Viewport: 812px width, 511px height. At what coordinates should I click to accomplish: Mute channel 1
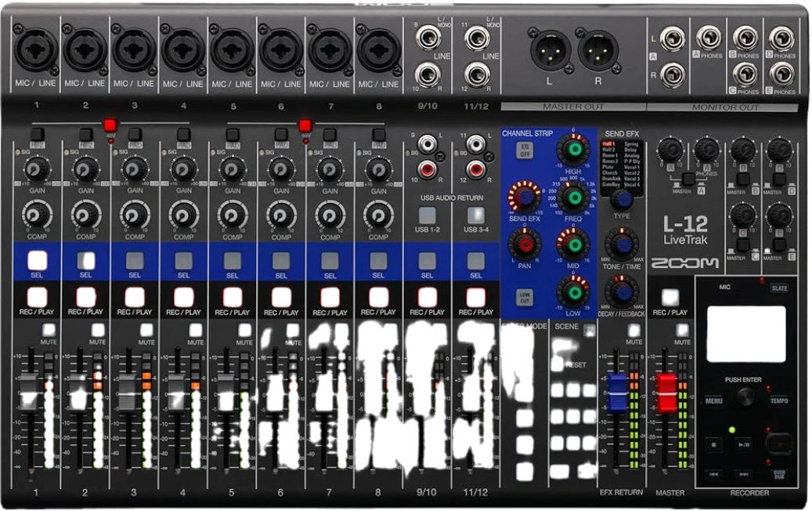(49, 330)
